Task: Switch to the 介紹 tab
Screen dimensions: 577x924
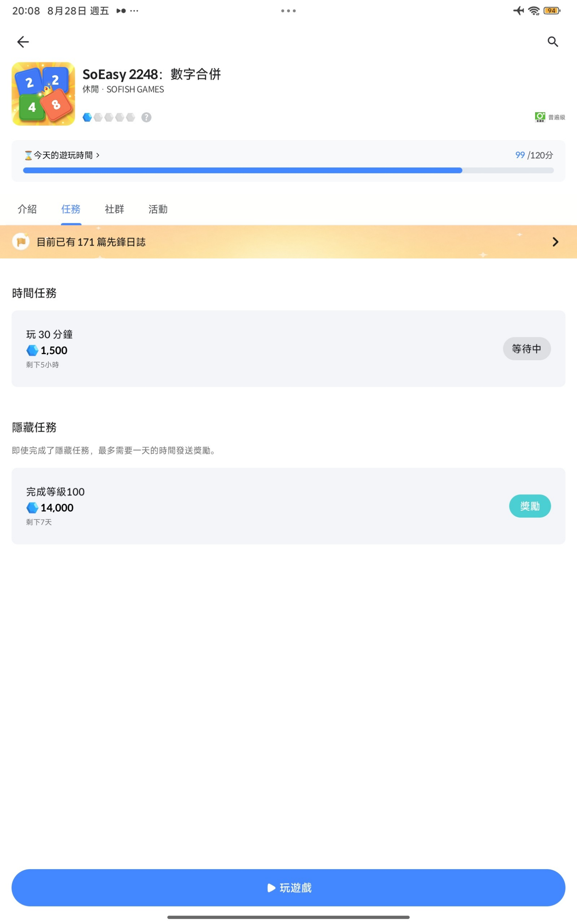Action: [x=27, y=209]
